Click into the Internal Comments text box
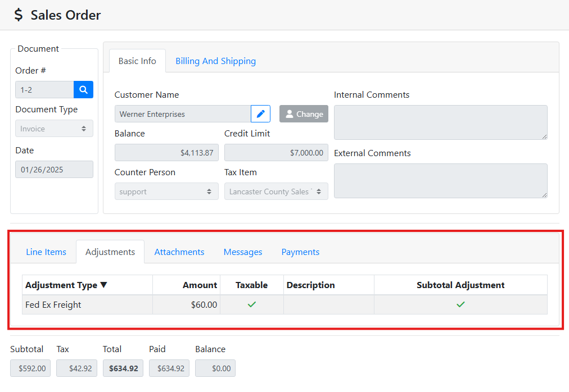 [440, 122]
